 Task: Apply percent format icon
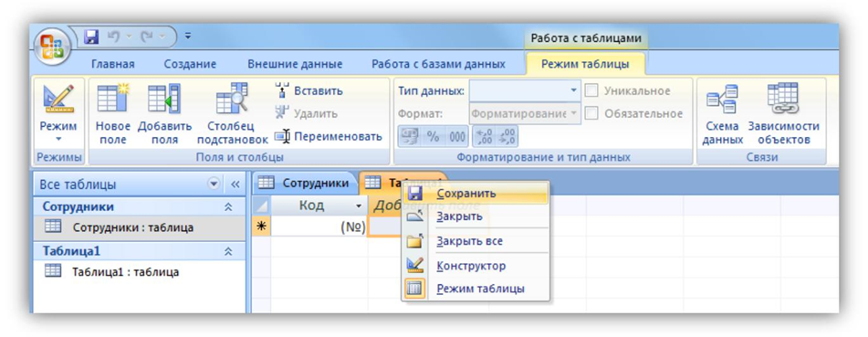433,136
